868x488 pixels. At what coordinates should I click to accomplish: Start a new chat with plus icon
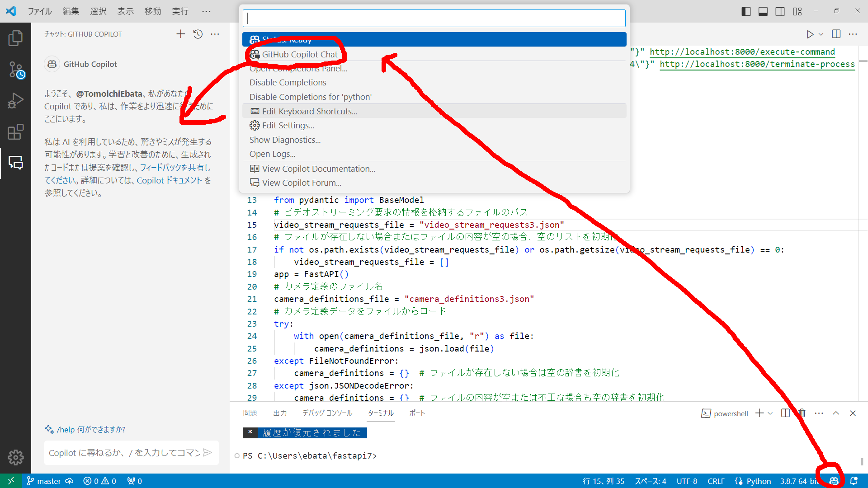pos(180,34)
